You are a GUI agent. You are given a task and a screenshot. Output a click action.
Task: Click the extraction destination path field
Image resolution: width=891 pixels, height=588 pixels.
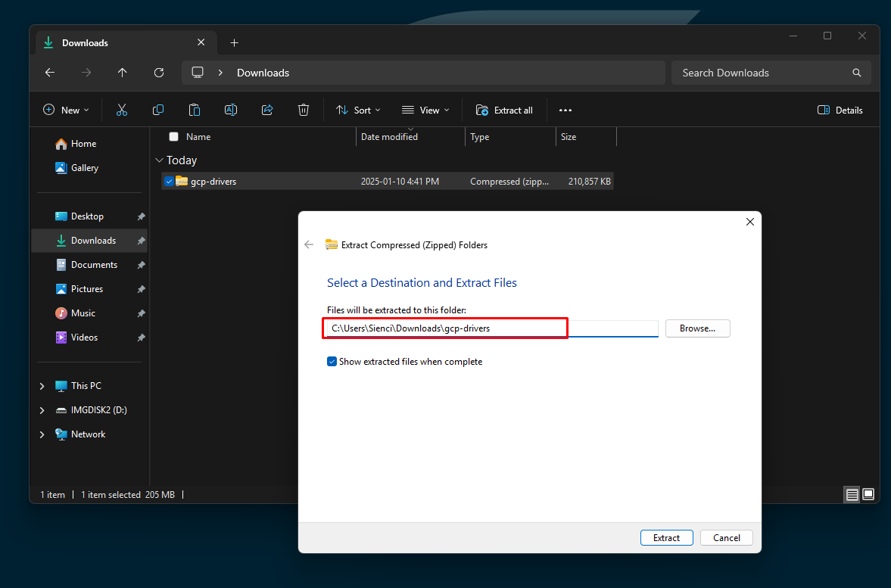444,328
